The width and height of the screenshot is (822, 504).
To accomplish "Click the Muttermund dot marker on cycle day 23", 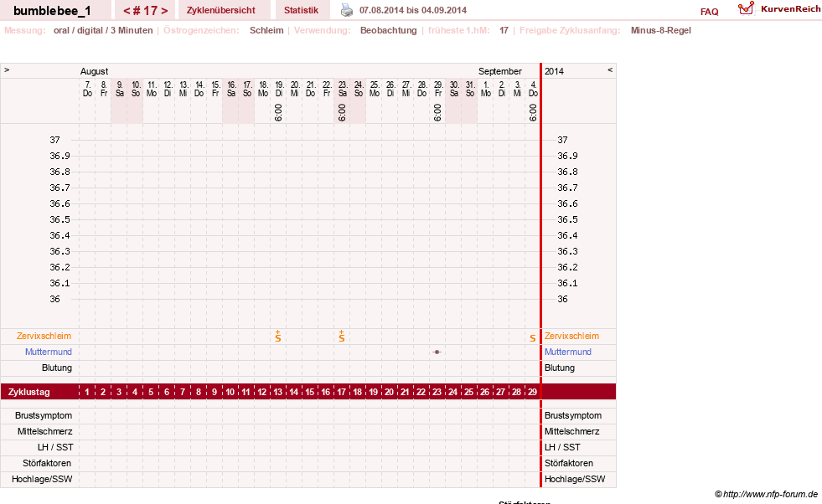I will pyautogui.click(x=437, y=352).
